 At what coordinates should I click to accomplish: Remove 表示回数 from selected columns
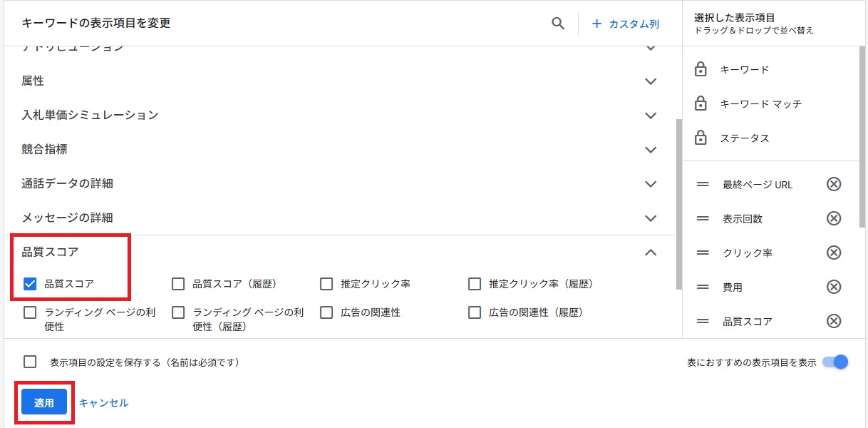pos(834,218)
